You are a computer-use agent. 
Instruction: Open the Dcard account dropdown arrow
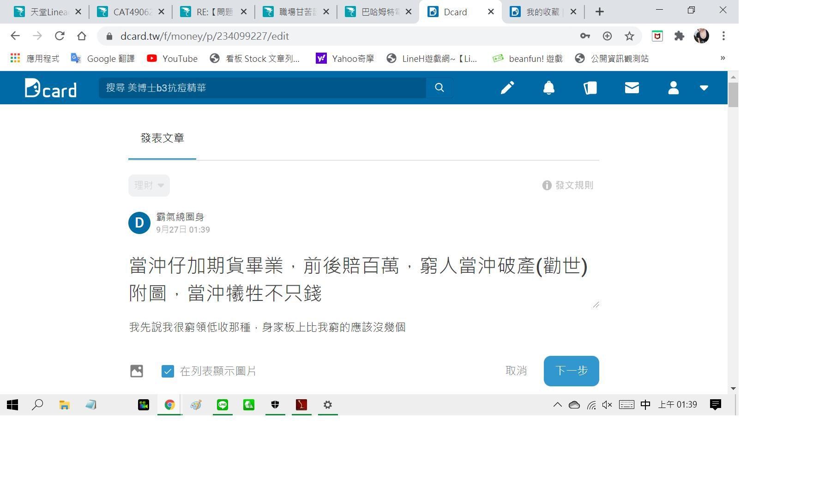point(704,88)
